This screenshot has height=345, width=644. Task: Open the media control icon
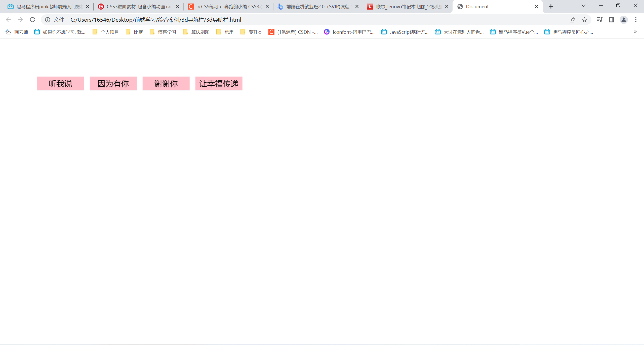point(599,20)
